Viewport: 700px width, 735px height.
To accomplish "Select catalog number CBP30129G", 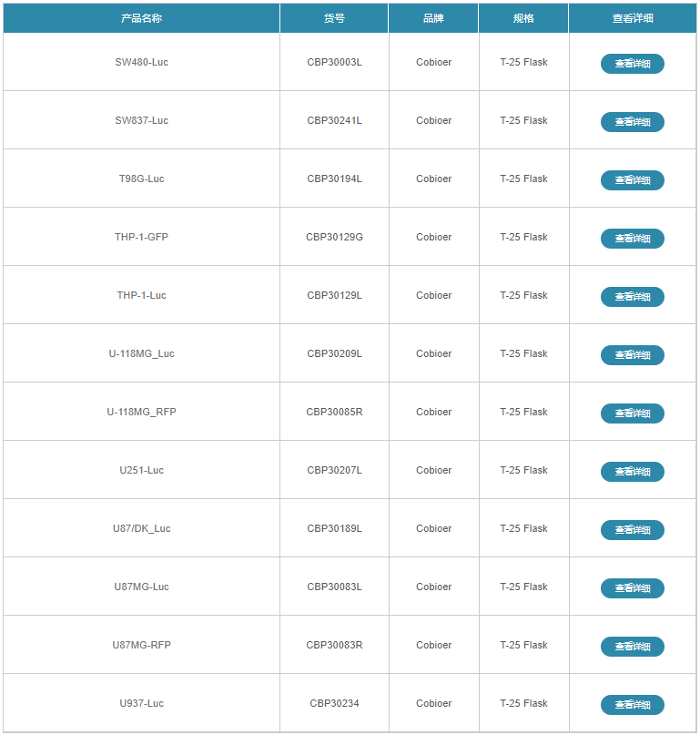I will 334,237.
